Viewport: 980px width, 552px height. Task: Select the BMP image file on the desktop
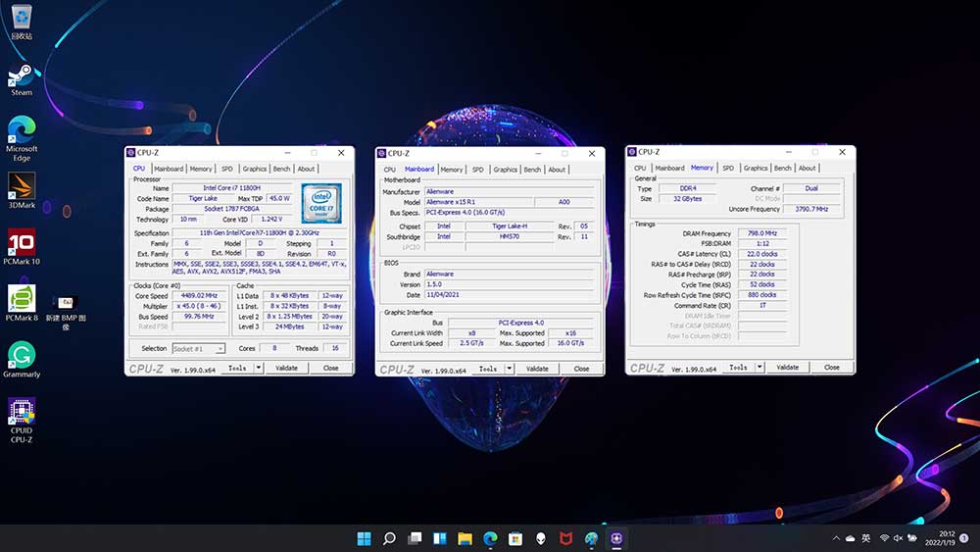pyautogui.click(x=66, y=313)
